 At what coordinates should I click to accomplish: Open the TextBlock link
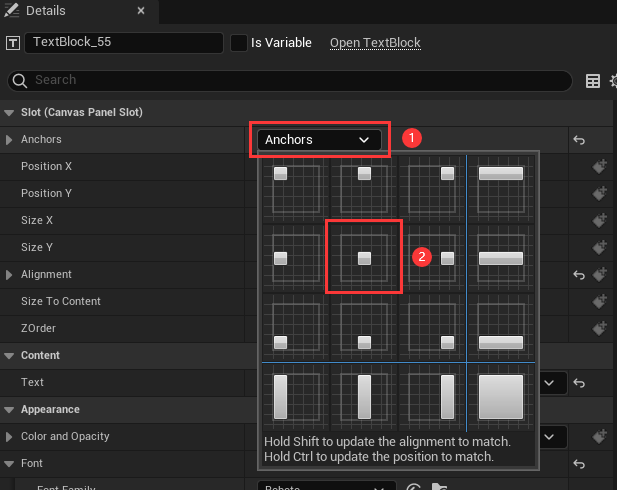click(x=375, y=43)
